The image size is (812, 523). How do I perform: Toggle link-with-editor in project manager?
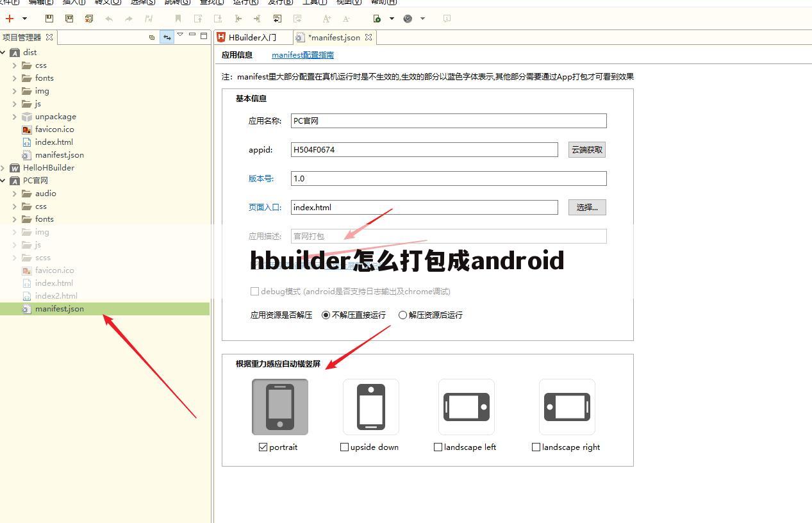167,38
